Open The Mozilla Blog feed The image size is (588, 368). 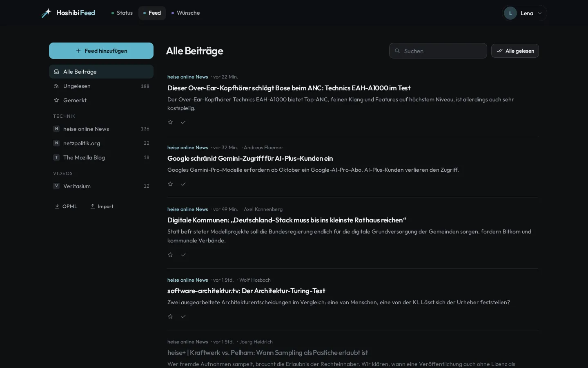click(101, 157)
